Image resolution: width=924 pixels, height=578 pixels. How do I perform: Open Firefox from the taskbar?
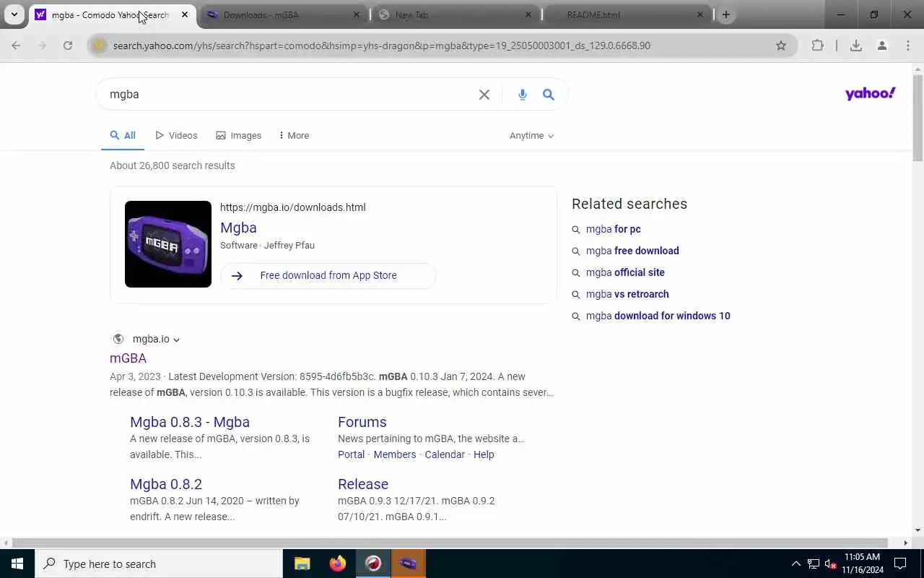pos(337,564)
